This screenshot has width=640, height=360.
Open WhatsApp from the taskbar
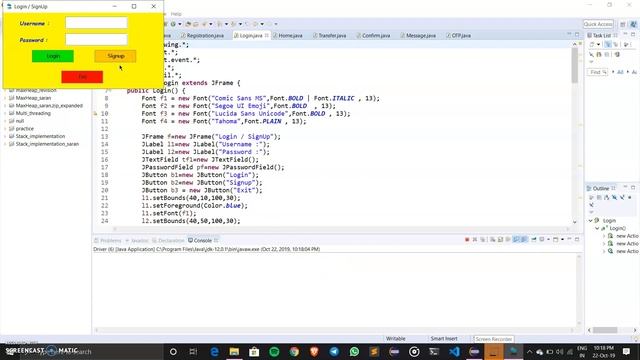354,351
